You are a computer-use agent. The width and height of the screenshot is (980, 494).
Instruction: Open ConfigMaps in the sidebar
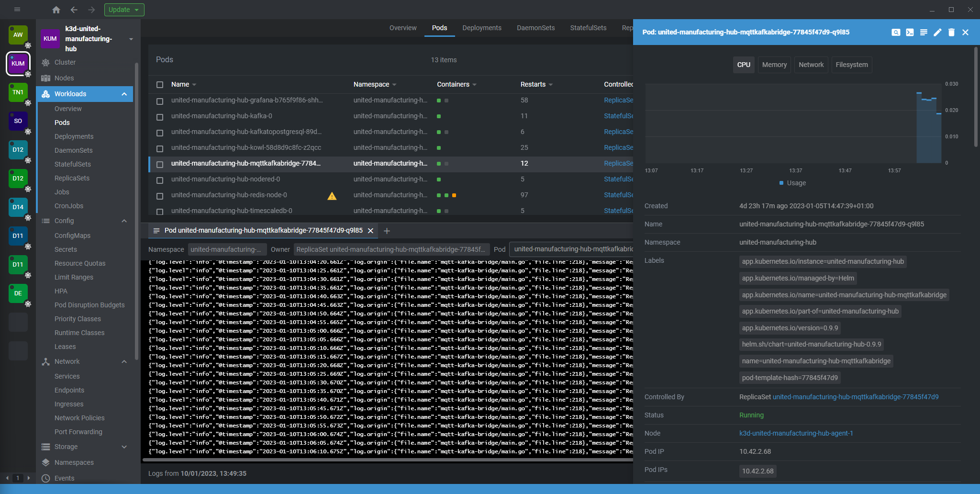point(72,236)
